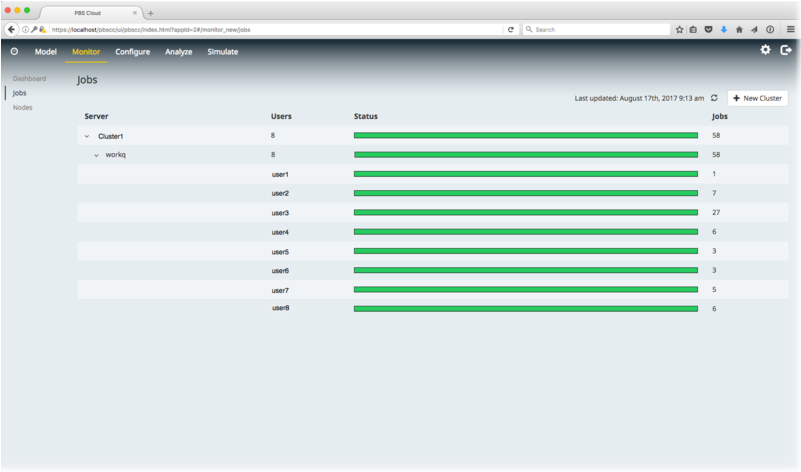The width and height of the screenshot is (801, 472).
Task: Bookmark this page with the star icon
Action: (x=679, y=30)
